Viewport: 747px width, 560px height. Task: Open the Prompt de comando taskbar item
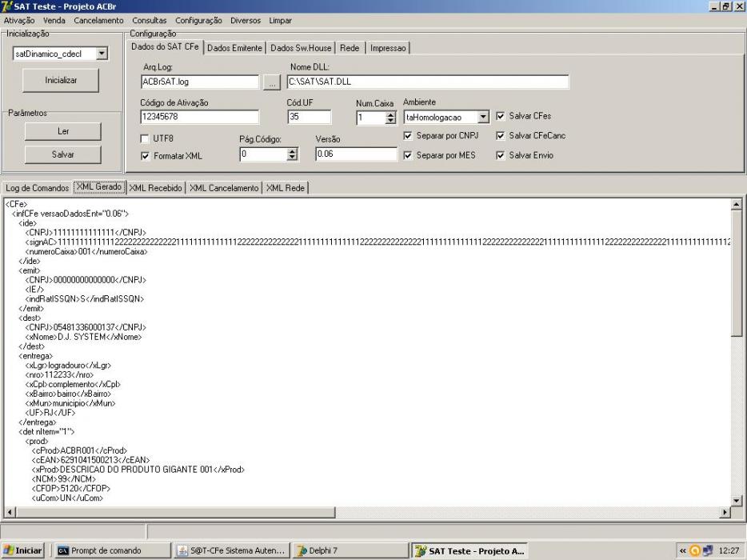coord(110,550)
